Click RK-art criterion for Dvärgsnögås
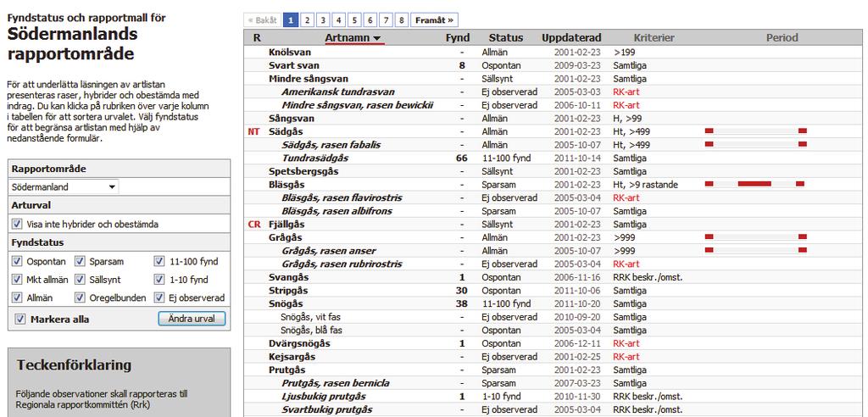This screenshot has height=417, width=868. 626,344
